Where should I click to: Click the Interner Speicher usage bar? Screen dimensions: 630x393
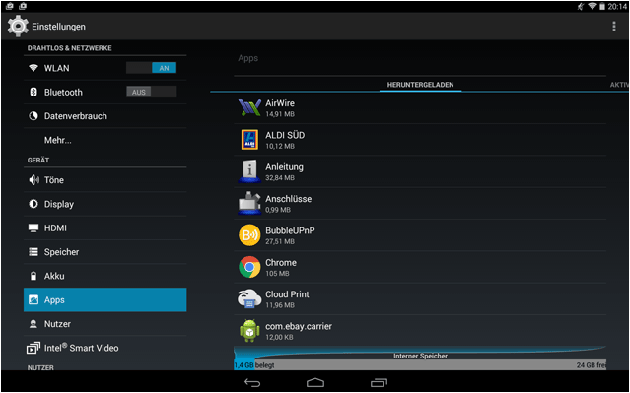(x=420, y=364)
